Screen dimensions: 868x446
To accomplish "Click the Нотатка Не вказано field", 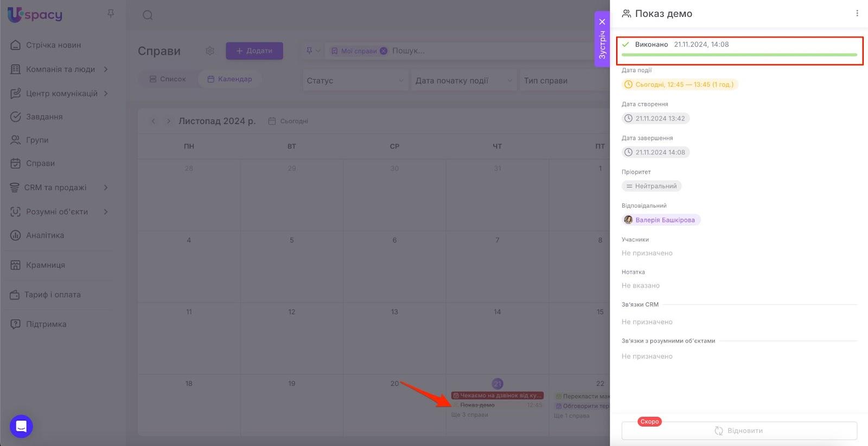I will pyautogui.click(x=641, y=286).
